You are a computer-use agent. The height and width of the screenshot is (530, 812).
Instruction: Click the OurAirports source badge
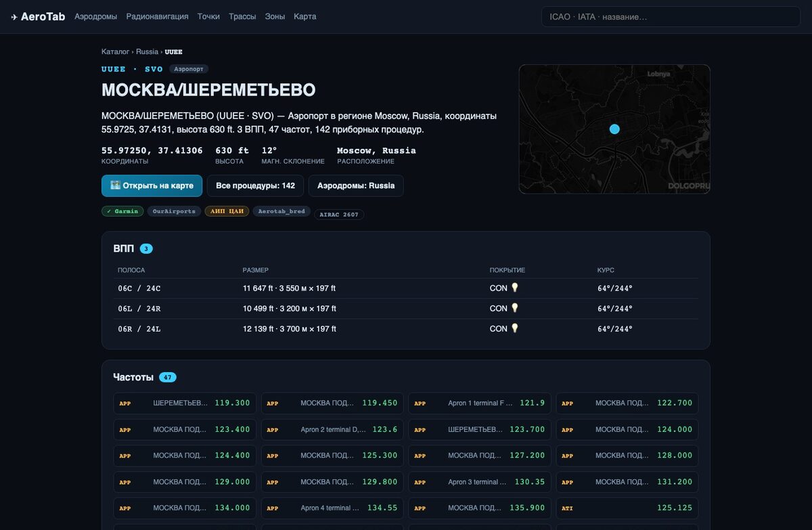pyautogui.click(x=175, y=211)
